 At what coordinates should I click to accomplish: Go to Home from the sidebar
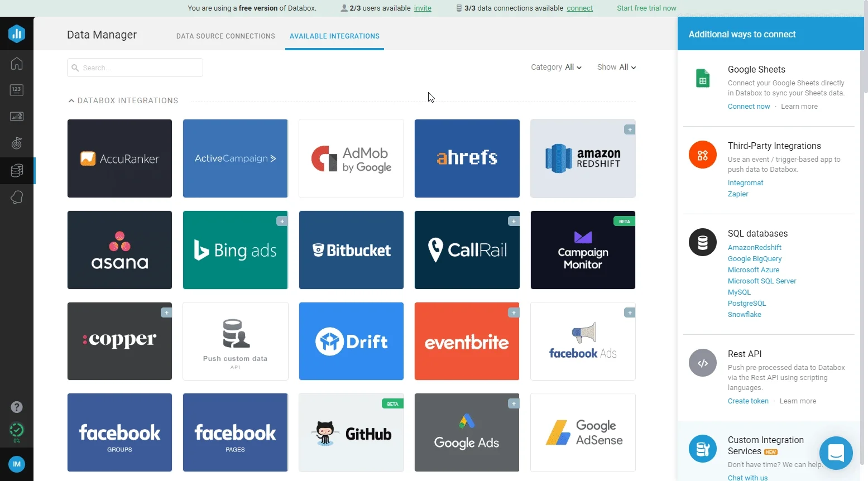click(x=17, y=63)
